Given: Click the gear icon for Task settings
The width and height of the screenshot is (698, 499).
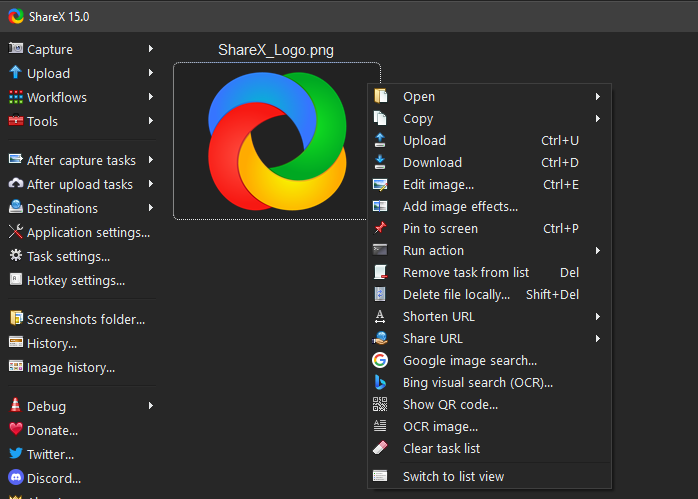Looking at the screenshot, I should tap(15, 256).
